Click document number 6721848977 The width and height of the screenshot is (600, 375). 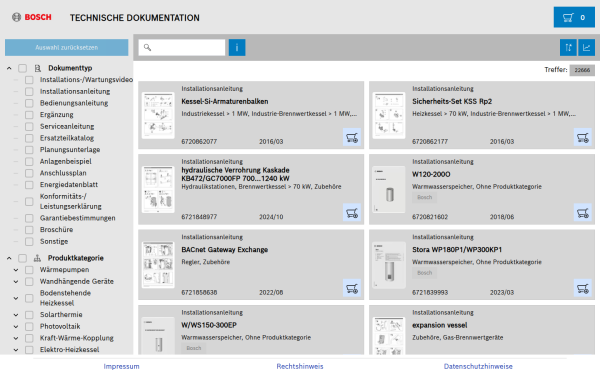[x=199, y=217]
